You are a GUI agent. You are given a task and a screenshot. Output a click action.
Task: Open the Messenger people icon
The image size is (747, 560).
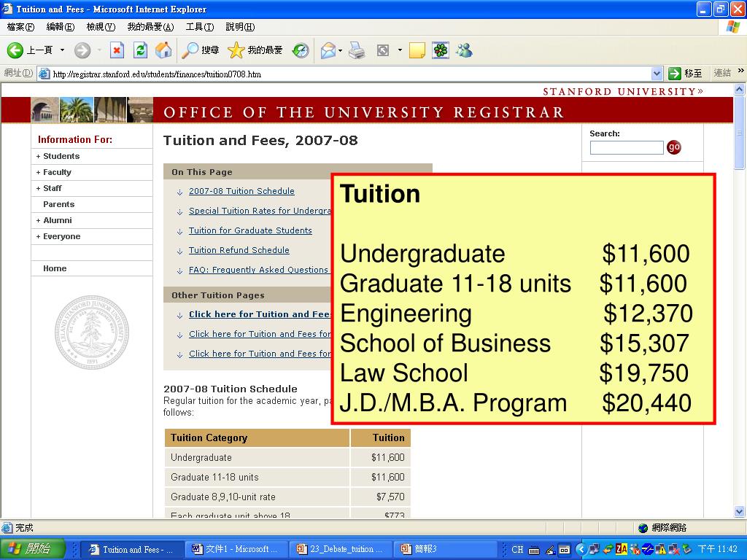(464, 50)
